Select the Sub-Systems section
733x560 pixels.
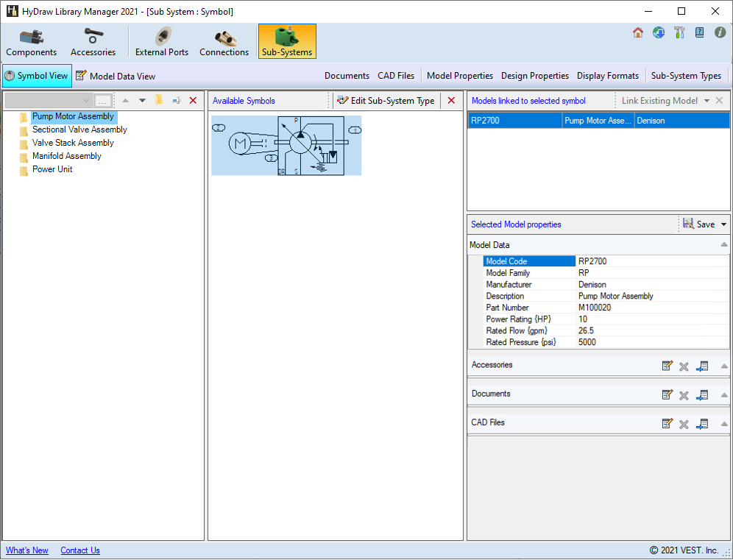287,42
